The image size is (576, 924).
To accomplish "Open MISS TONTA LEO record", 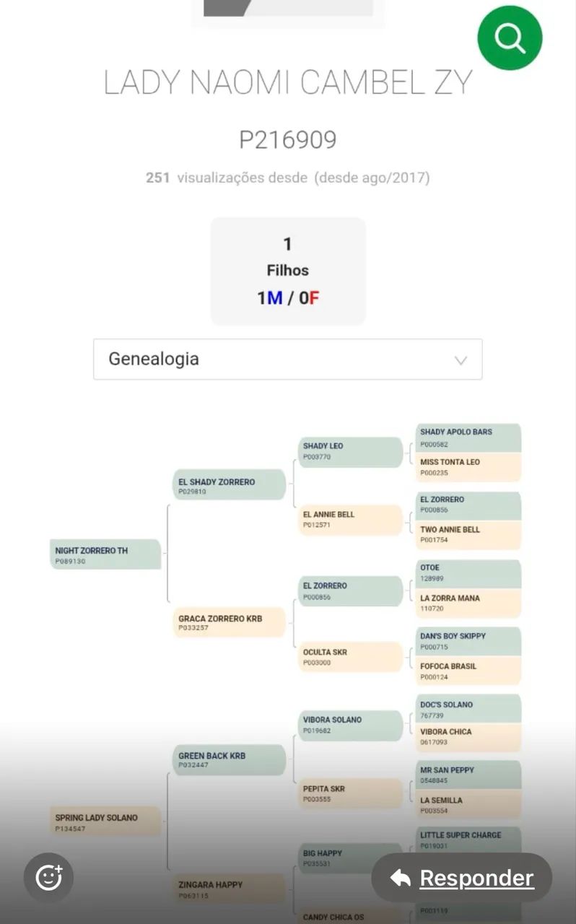I will [468, 468].
